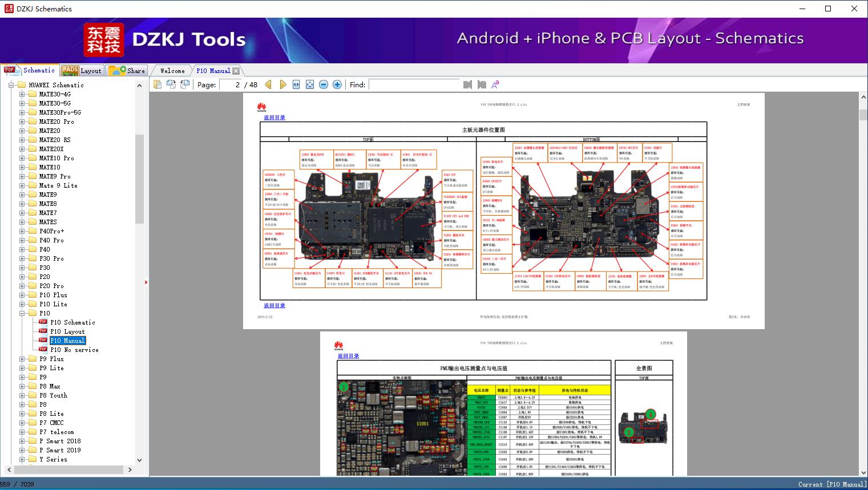Select the P8 Max folder label
Viewport: 868px width, 490px height.
point(50,386)
